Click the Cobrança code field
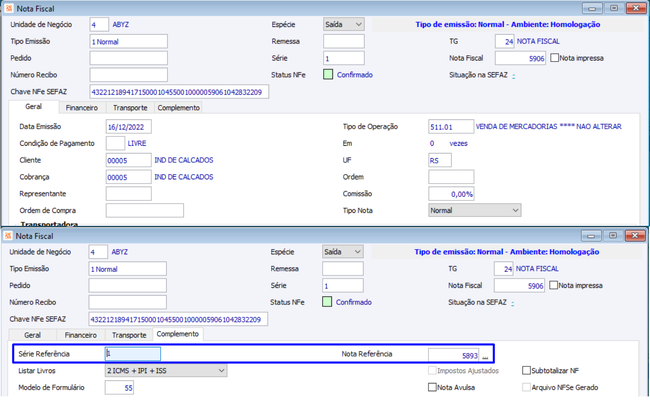 (x=129, y=177)
